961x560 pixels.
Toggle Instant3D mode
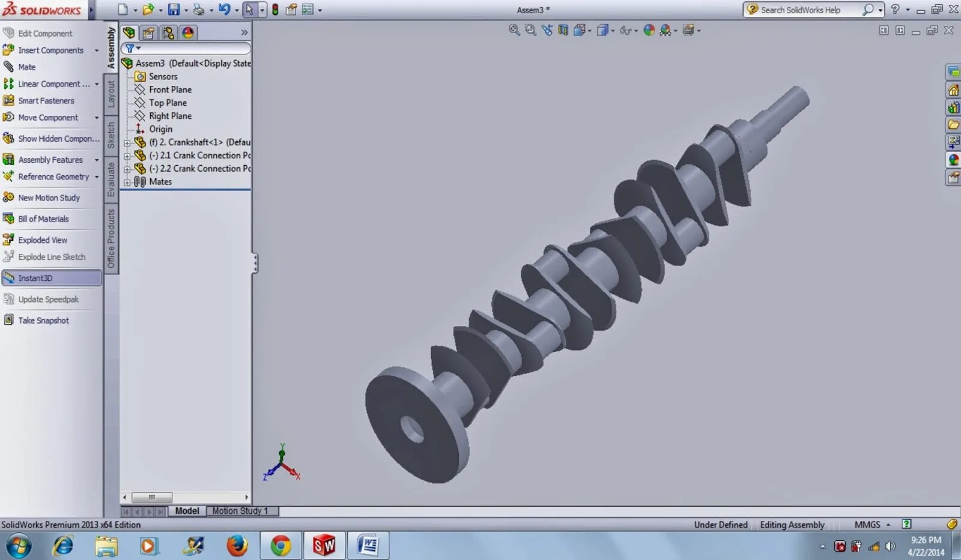34,277
